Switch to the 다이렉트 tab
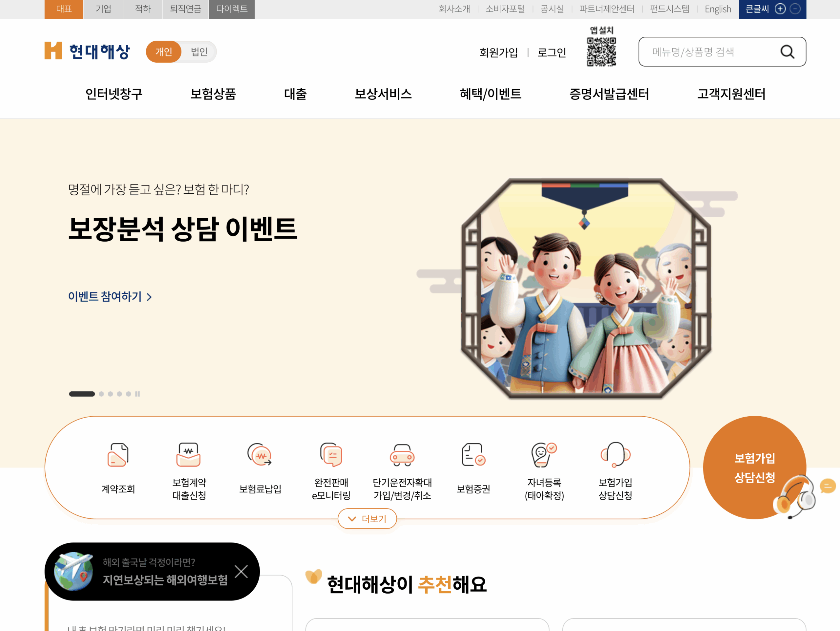Viewport: 840px width, 631px height. (232, 9)
